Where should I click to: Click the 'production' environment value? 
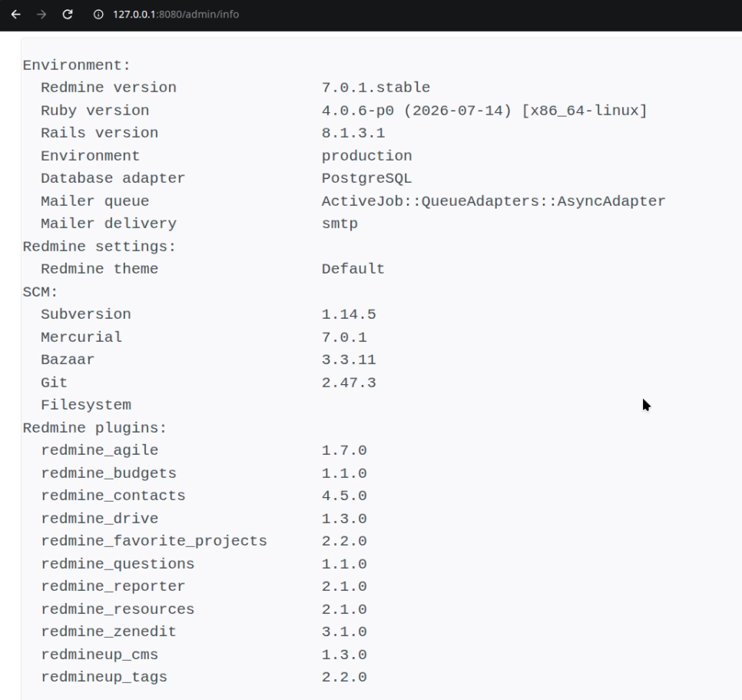pos(366,156)
